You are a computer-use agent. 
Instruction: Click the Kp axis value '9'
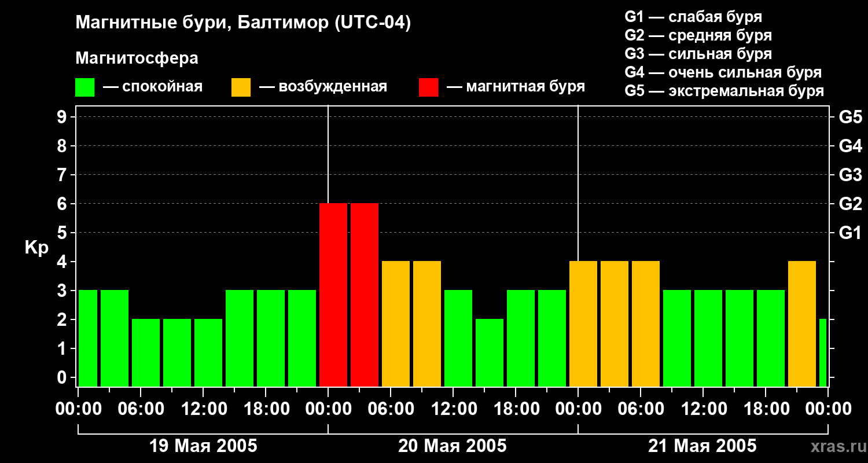point(63,117)
